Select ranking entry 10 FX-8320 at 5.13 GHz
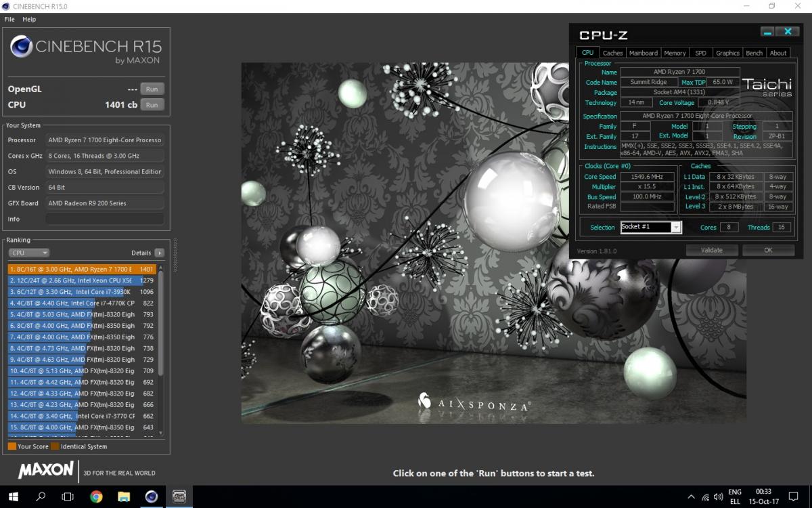The width and height of the screenshot is (812, 508). [82, 371]
